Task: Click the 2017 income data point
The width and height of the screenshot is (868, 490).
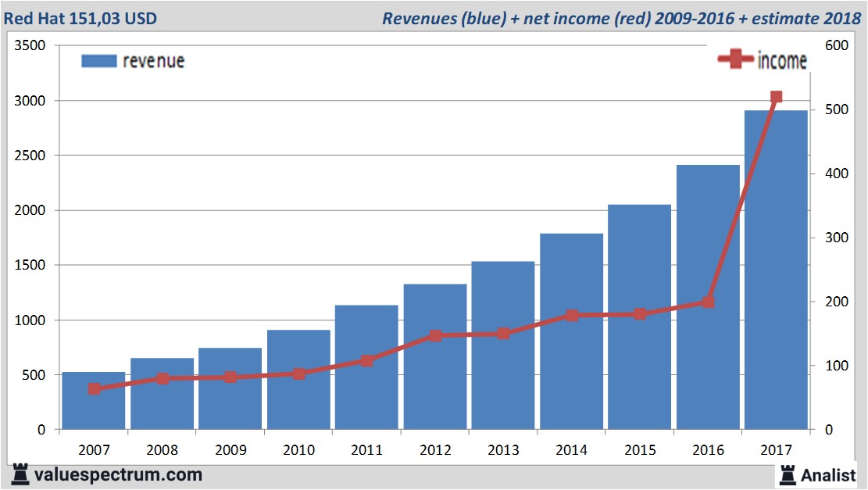Action: 776,97
